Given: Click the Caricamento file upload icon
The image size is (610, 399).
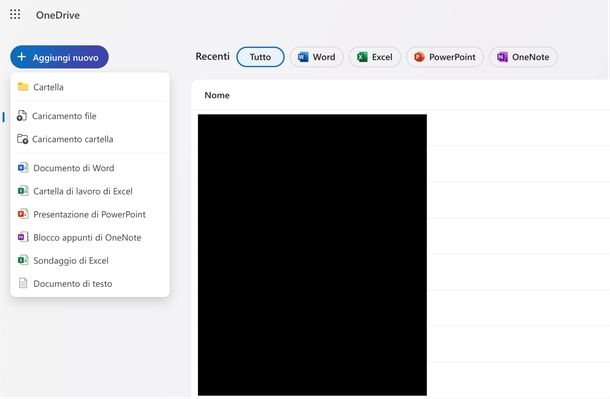Looking at the screenshot, I should (x=22, y=116).
